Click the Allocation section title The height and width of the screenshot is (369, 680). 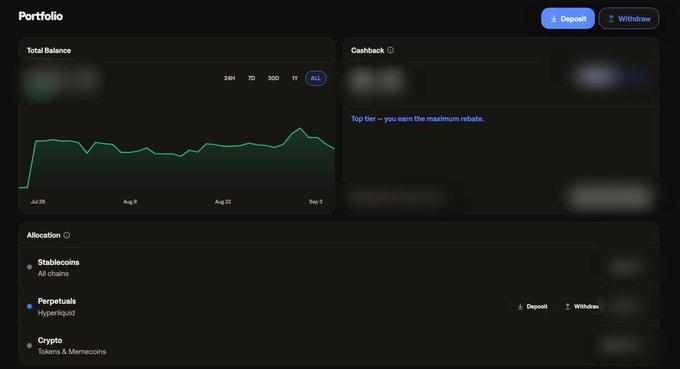[x=43, y=235]
